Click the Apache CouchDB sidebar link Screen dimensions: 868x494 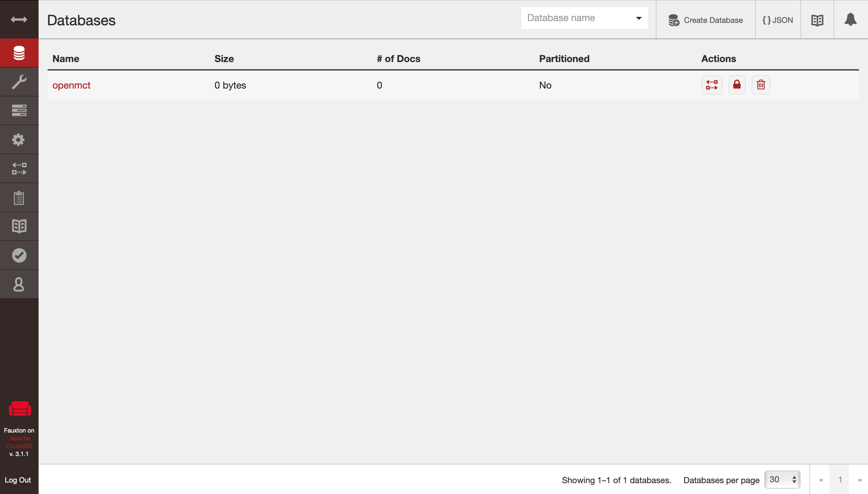click(19, 442)
